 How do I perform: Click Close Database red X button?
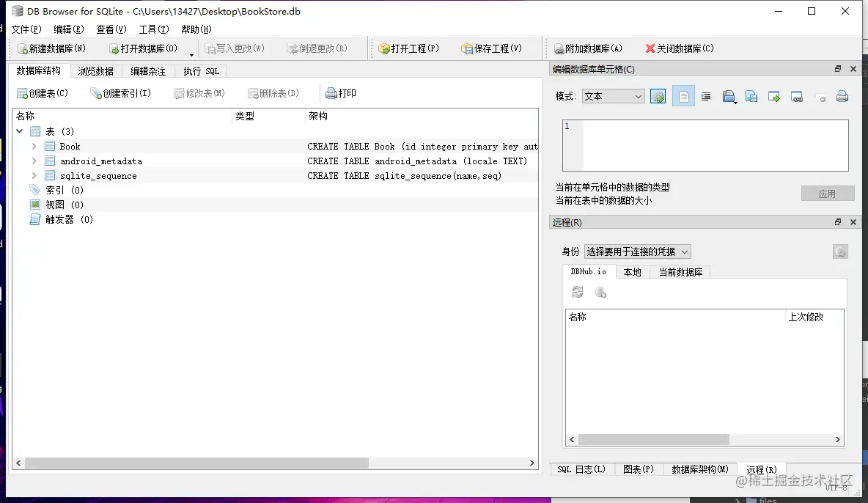pos(680,48)
